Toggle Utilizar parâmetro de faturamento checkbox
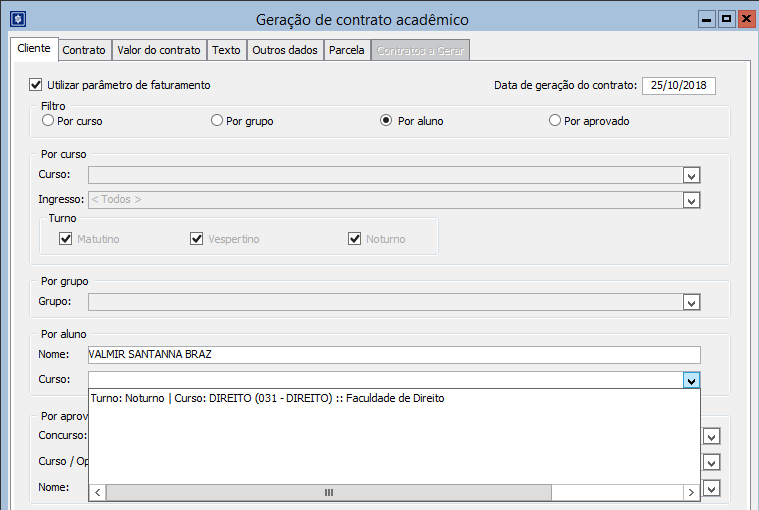Viewport: 759px width, 510px height. [37, 85]
